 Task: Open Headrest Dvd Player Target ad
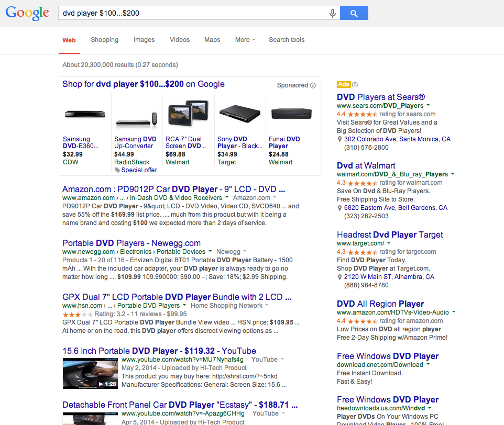[x=390, y=234]
